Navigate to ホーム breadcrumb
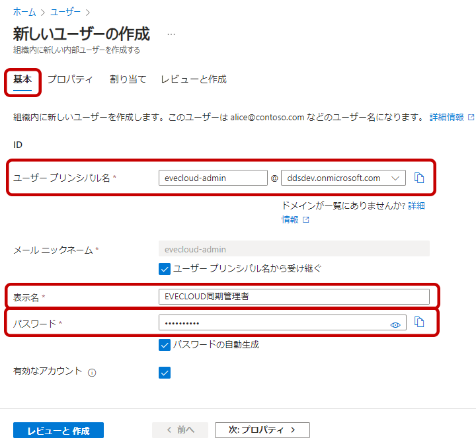476x448 pixels. click(x=24, y=12)
